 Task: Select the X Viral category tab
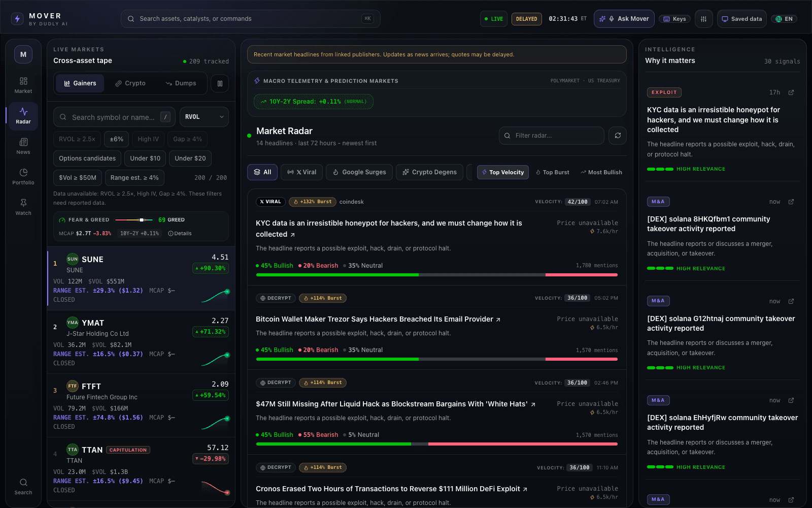tap(301, 172)
